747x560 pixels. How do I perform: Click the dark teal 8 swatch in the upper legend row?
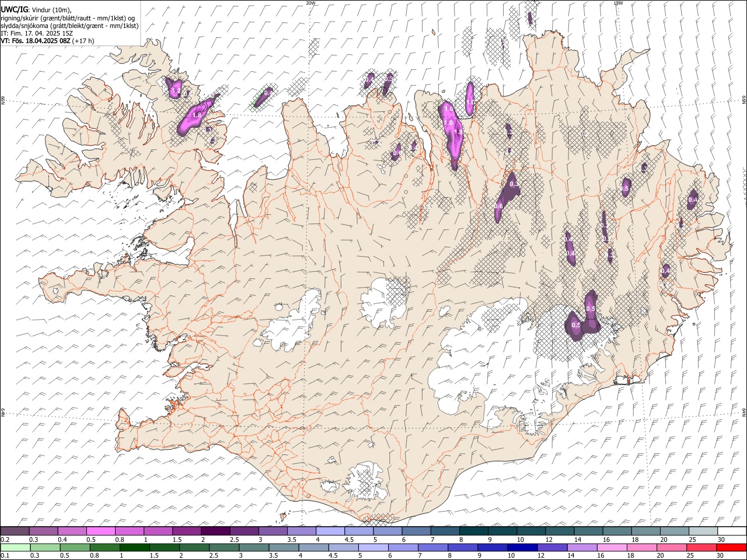[474, 531]
